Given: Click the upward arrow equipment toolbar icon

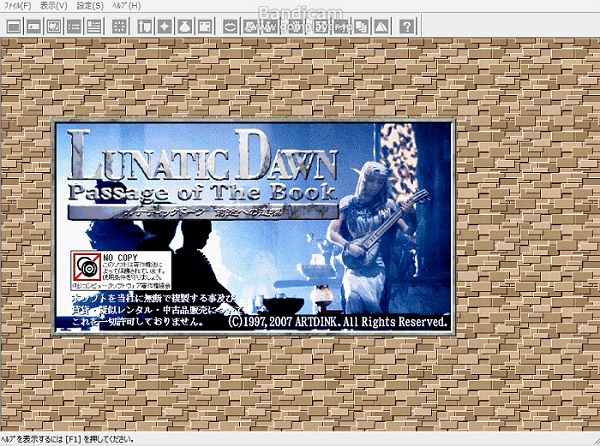Looking at the screenshot, I should pyautogui.click(x=145, y=26).
